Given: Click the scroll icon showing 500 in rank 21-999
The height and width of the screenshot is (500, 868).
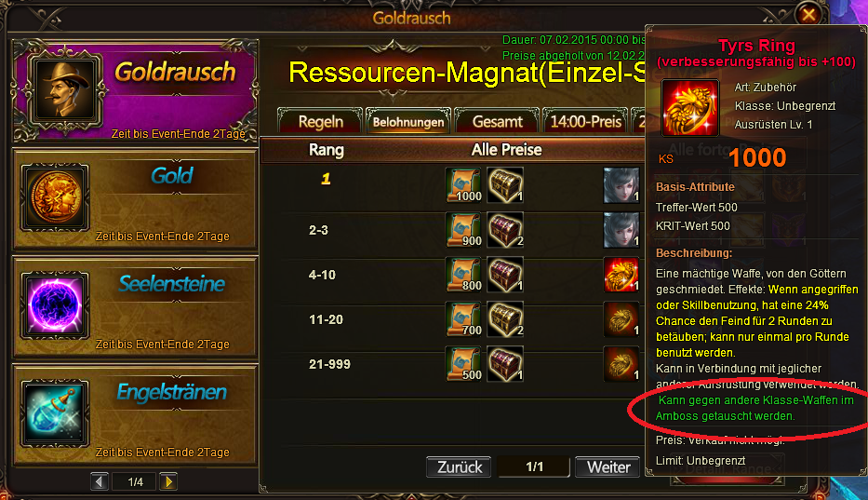Looking at the screenshot, I should point(464,364).
